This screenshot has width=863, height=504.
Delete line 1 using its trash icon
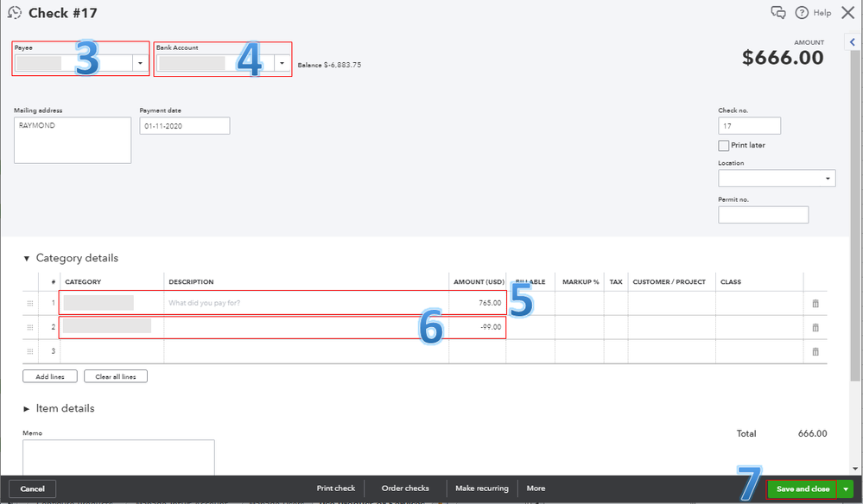click(815, 303)
